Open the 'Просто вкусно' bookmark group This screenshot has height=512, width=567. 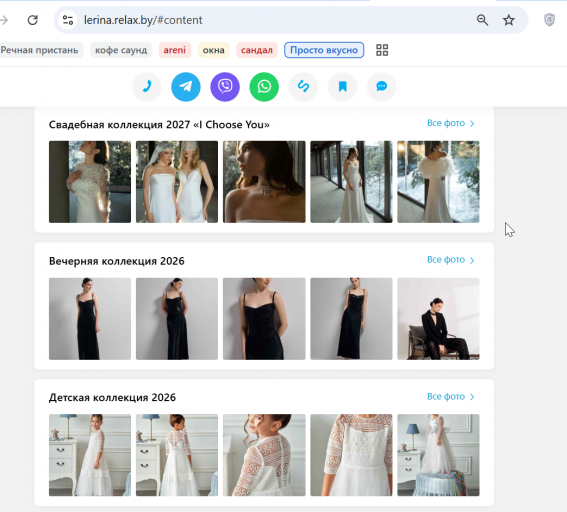point(324,50)
